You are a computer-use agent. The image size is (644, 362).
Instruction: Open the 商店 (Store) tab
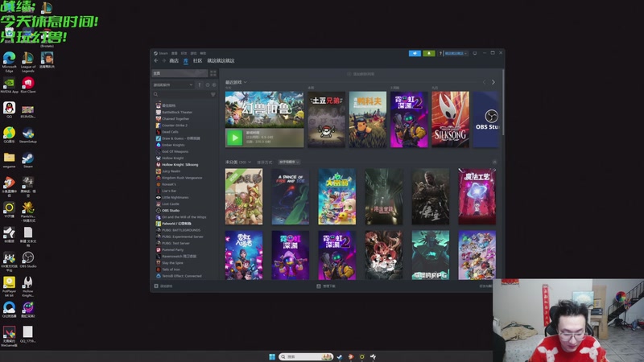tap(174, 61)
